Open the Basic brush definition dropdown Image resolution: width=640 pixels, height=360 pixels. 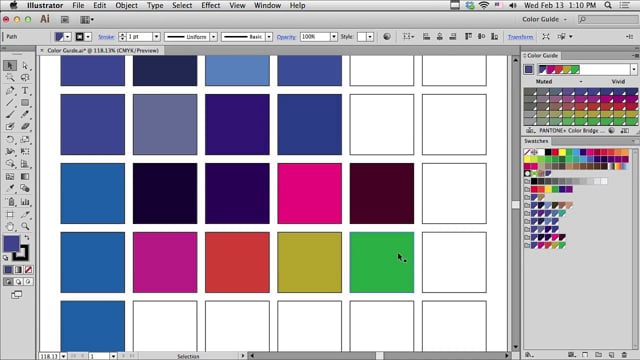click(x=269, y=37)
